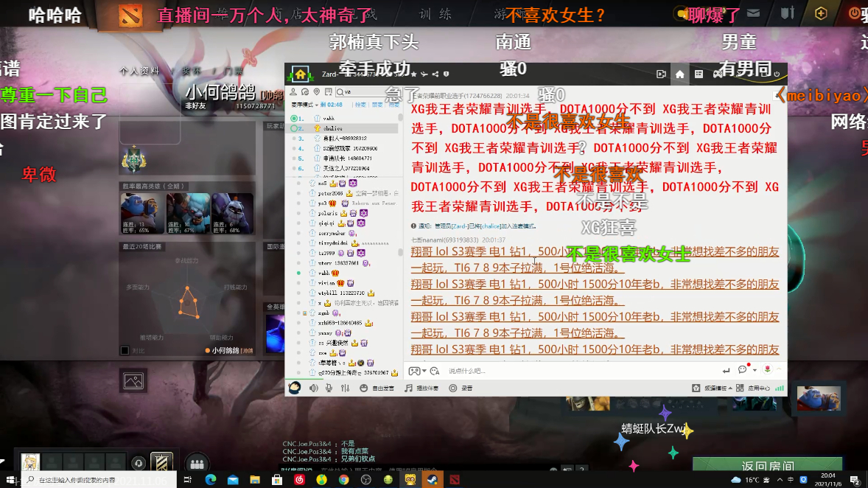This screenshot has height=488, width=868.
Task: Expand the channel template arrow
Action: click(x=729, y=388)
